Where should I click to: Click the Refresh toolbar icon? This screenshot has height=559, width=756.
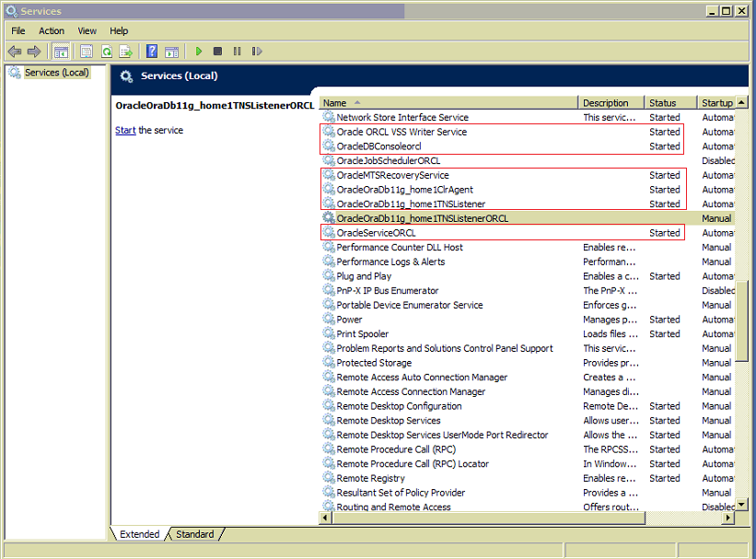107,52
